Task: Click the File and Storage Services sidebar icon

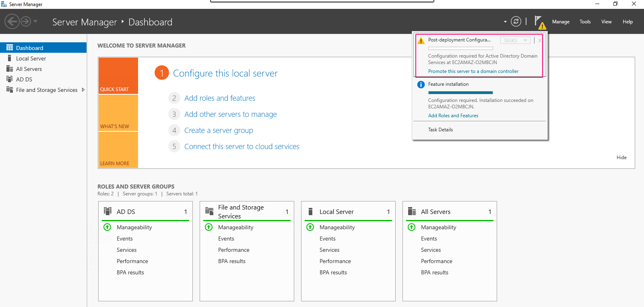Action: [x=10, y=89]
